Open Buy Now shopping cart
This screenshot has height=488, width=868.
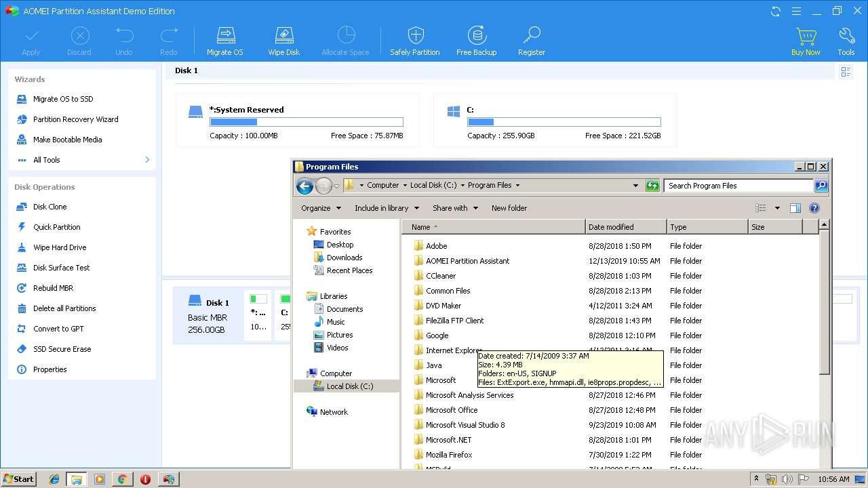(x=806, y=41)
